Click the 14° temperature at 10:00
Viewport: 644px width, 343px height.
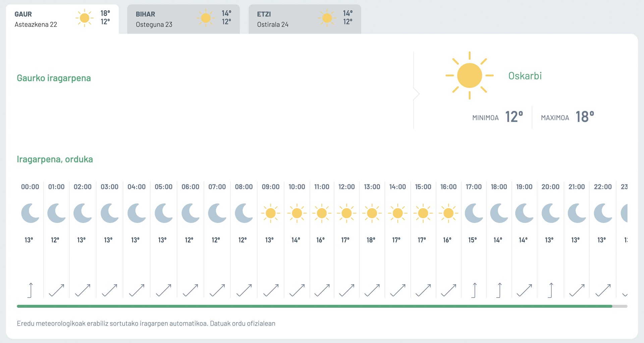coord(296,240)
